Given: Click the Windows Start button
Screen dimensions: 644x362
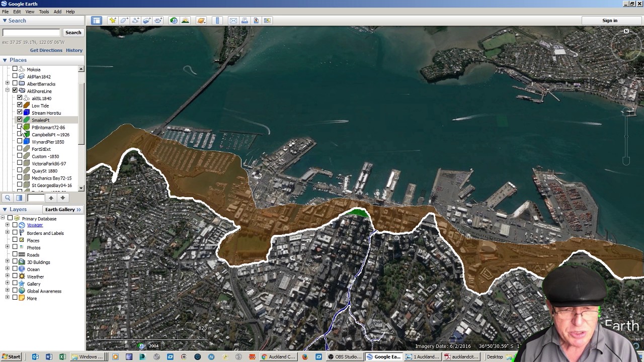Looking at the screenshot, I should pos(11,357).
